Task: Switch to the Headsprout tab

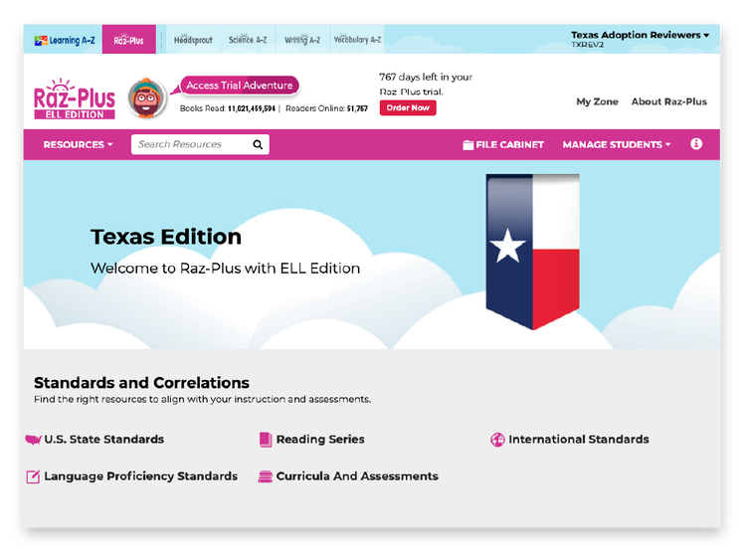Action: tap(193, 40)
